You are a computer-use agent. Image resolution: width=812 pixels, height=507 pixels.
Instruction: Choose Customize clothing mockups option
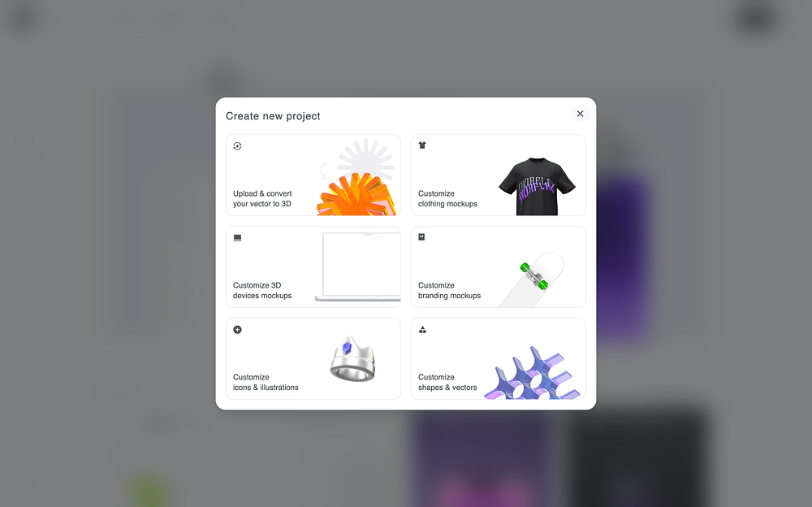click(447, 198)
